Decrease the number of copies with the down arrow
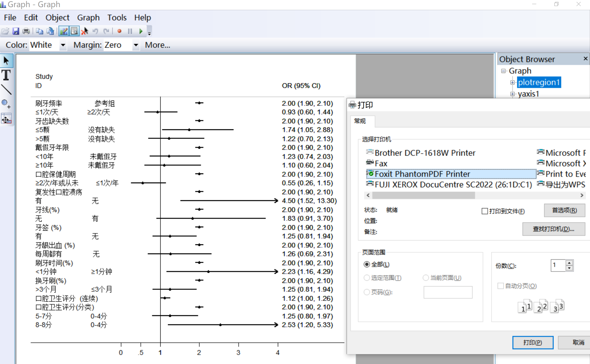This screenshot has width=590, height=364. (569, 268)
